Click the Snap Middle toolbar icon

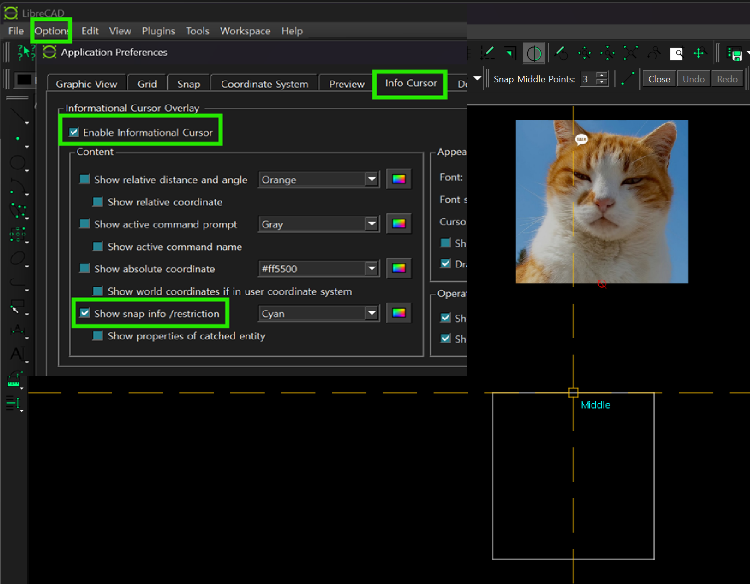pyautogui.click(x=534, y=53)
